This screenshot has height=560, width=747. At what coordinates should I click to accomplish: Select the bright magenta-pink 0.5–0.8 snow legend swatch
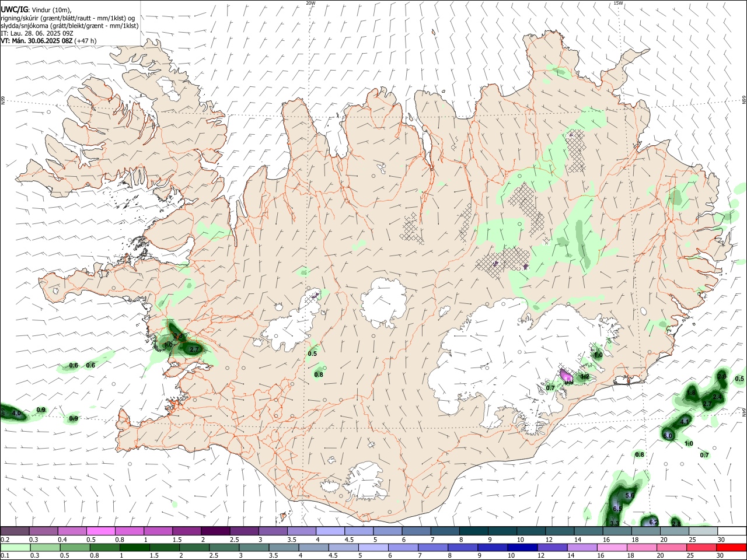click(x=100, y=531)
